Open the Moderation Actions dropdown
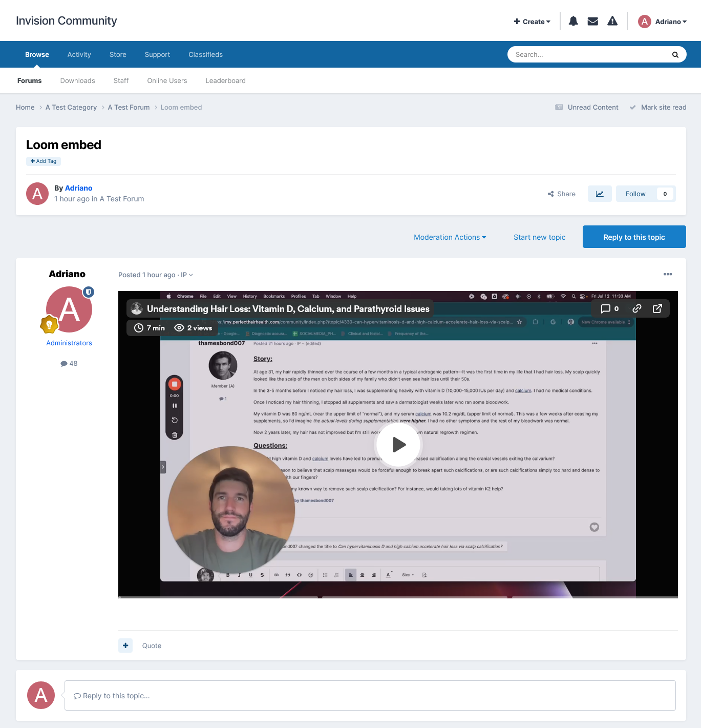The height and width of the screenshot is (728, 701). (x=450, y=237)
